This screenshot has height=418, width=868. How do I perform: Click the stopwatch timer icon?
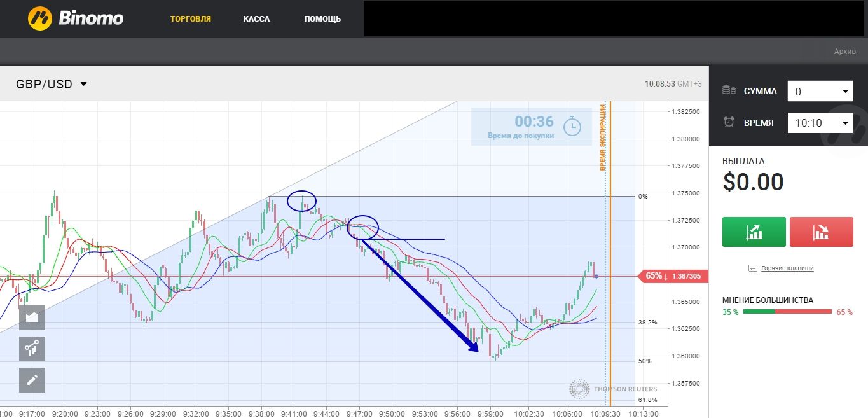[572, 126]
